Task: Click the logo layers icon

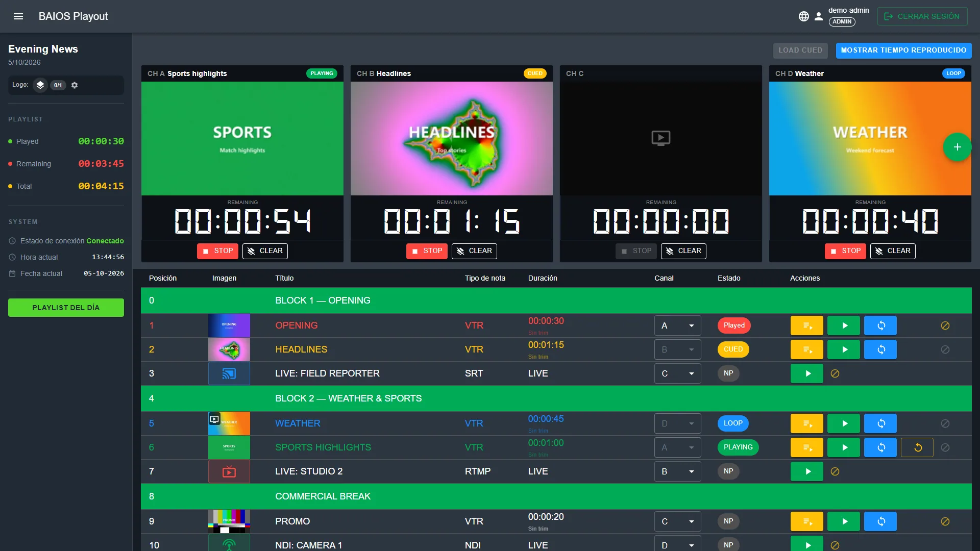Action: point(40,85)
